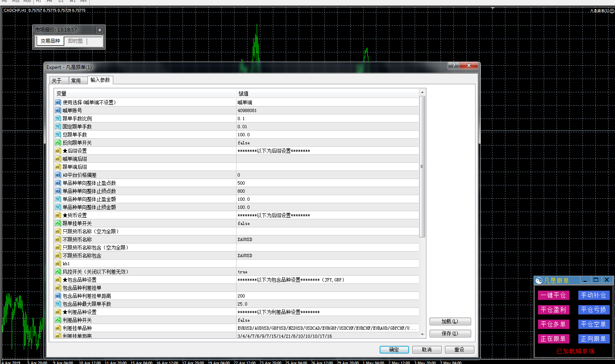Click the boolean icon beside 风控开关
The width and height of the screenshot is (615, 364).
(x=58, y=272)
